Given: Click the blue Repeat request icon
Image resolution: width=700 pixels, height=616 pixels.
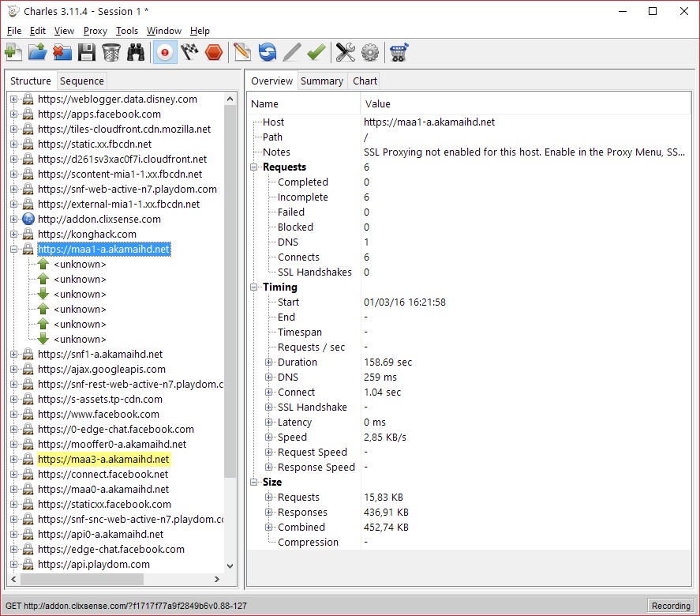Looking at the screenshot, I should [268, 53].
